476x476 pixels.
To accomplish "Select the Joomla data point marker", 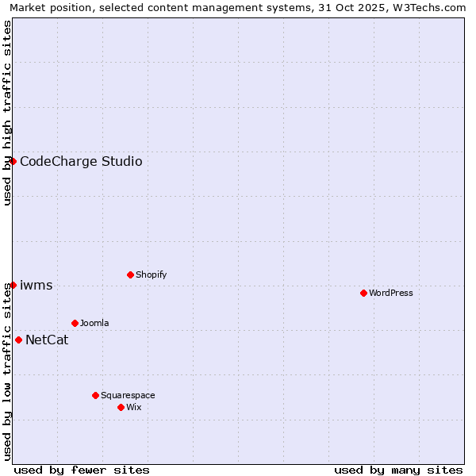I will pyautogui.click(x=75, y=323).
